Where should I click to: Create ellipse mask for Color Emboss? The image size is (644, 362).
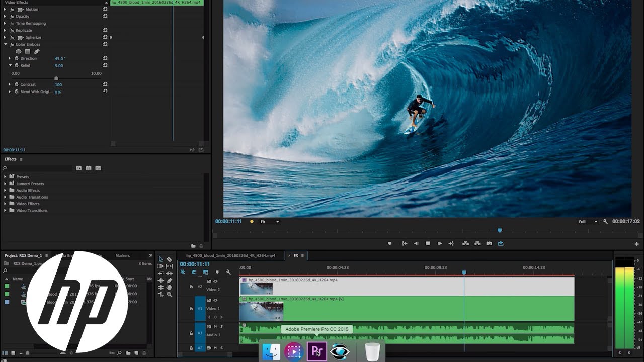tap(19, 51)
